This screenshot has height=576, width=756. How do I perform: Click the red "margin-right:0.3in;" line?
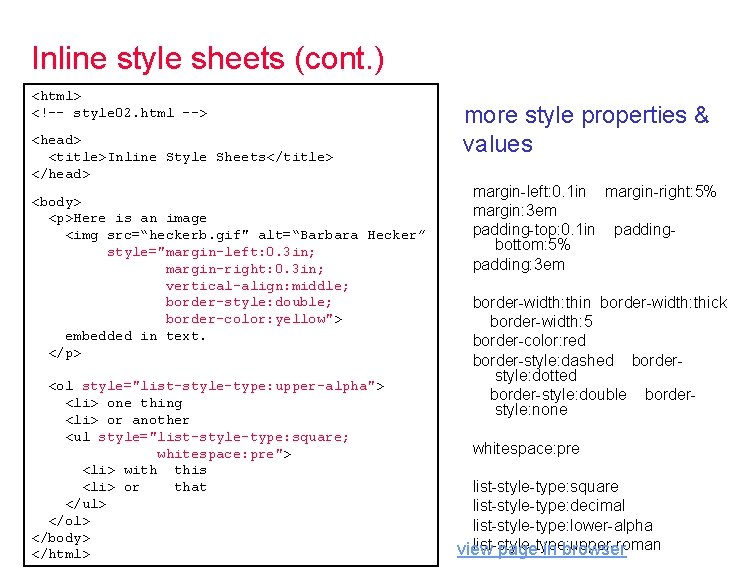click(x=244, y=269)
